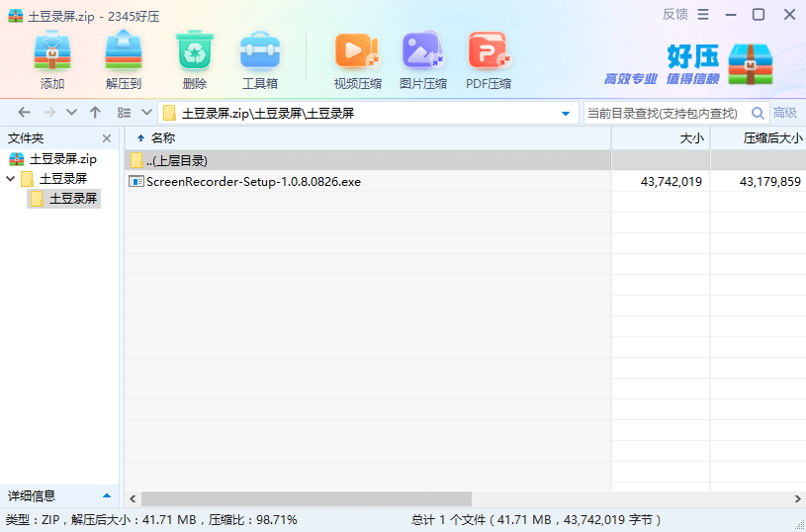Viewport: 806px width, 532px height.
Task: Click the exe file icon
Action: (x=136, y=181)
